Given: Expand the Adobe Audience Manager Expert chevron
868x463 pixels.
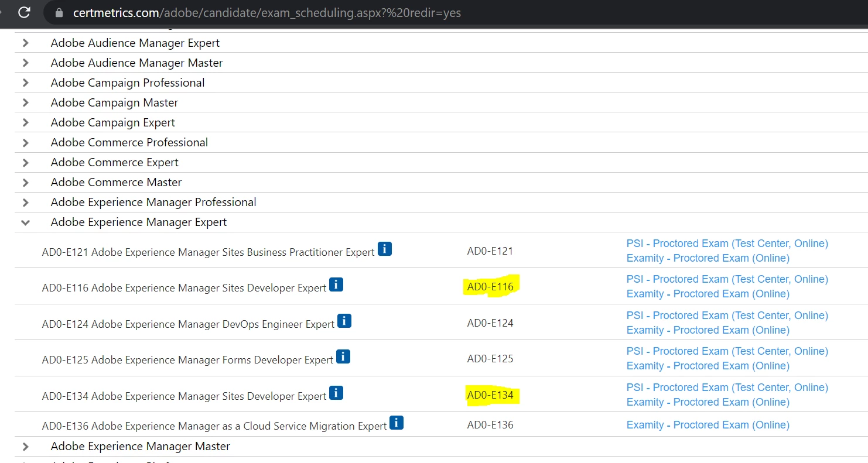Looking at the screenshot, I should pos(25,43).
